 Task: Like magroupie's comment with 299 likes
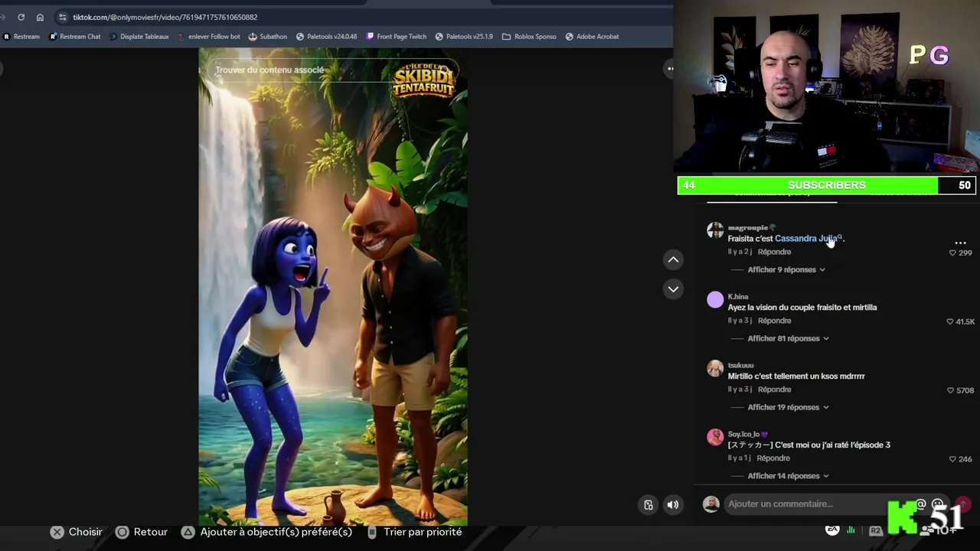(x=952, y=253)
